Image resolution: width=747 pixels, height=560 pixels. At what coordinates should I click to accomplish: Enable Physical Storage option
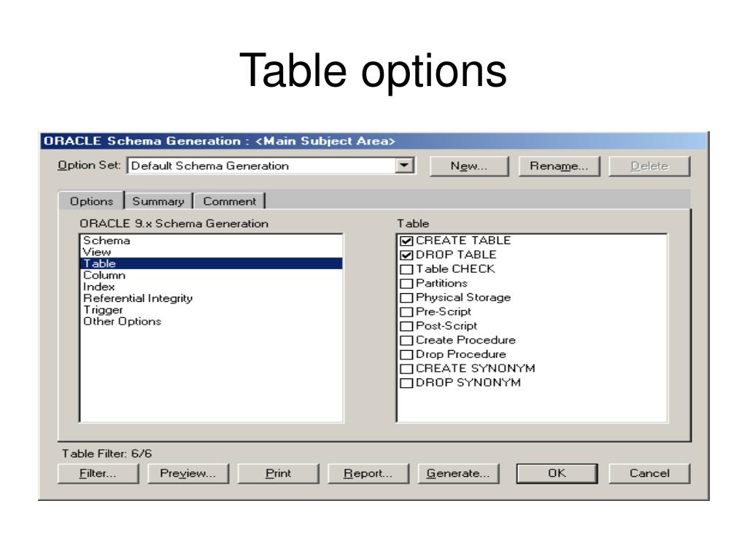tap(406, 298)
